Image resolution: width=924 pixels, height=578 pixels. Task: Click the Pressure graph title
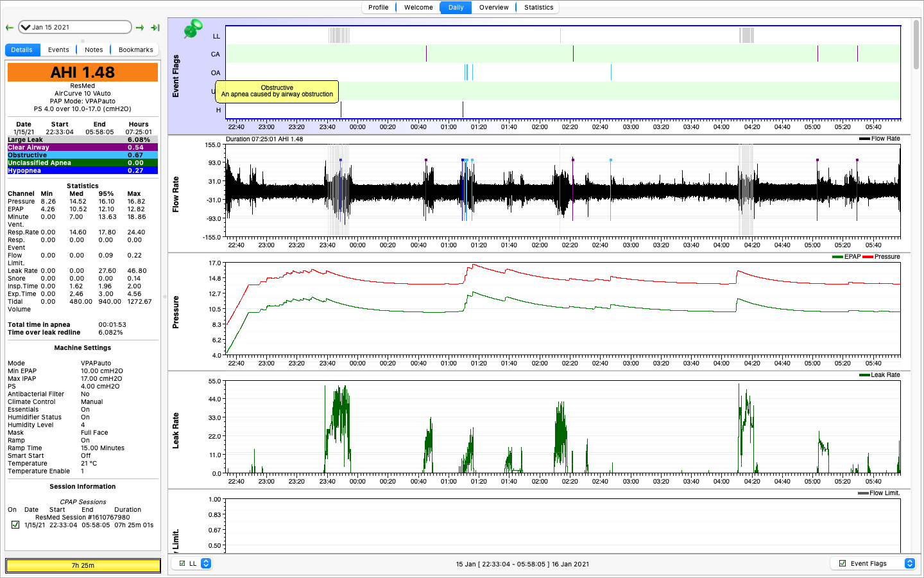[175, 312]
